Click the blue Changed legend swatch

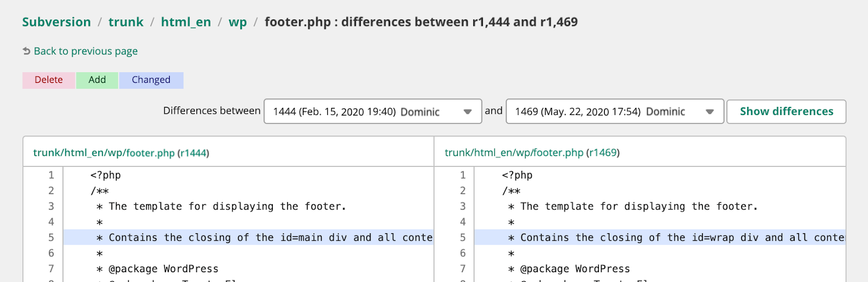tap(151, 80)
